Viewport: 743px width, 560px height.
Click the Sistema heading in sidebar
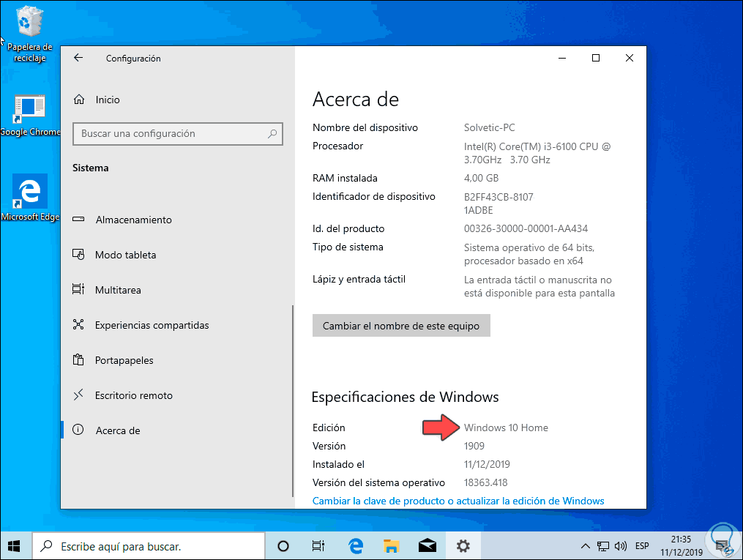coord(91,168)
